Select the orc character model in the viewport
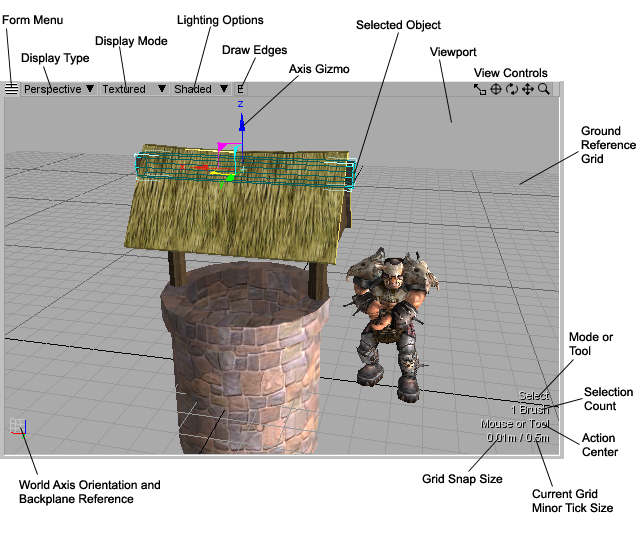The height and width of the screenshot is (540, 640). [391, 322]
